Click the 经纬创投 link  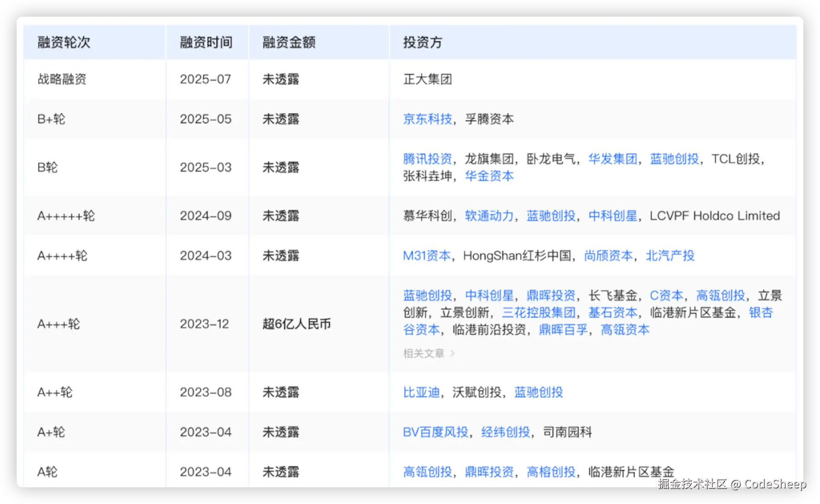(505, 432)
